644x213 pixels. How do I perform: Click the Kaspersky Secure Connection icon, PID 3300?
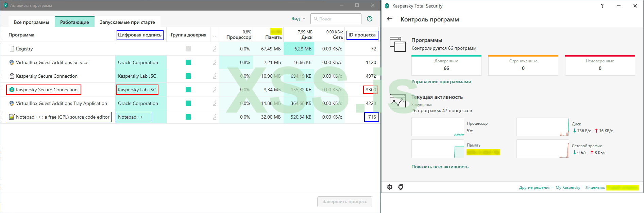[12, 90]
